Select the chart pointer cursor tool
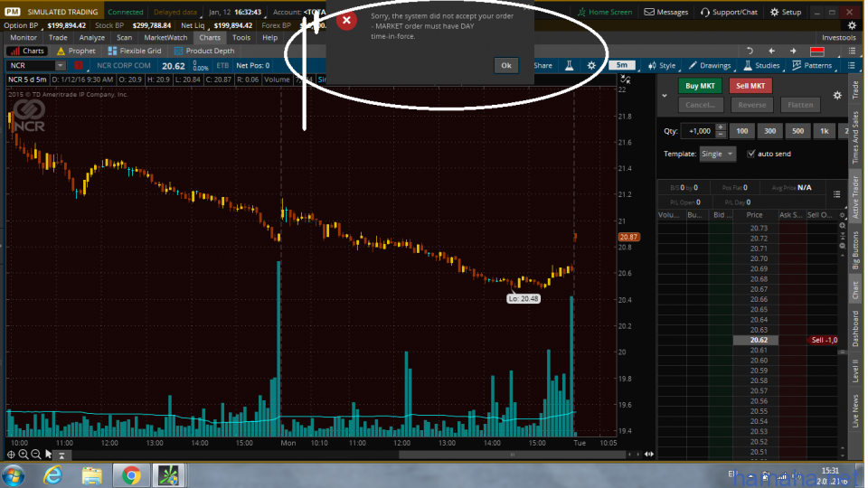The image size is (868, 488). [x=49, y=455]
